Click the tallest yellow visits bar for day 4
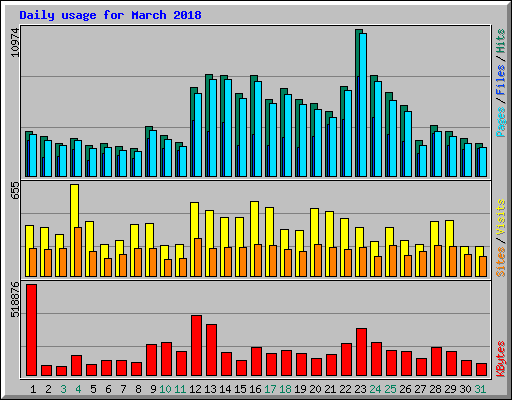The width and height of the screenshot is (512, 400). click(75, 230)
